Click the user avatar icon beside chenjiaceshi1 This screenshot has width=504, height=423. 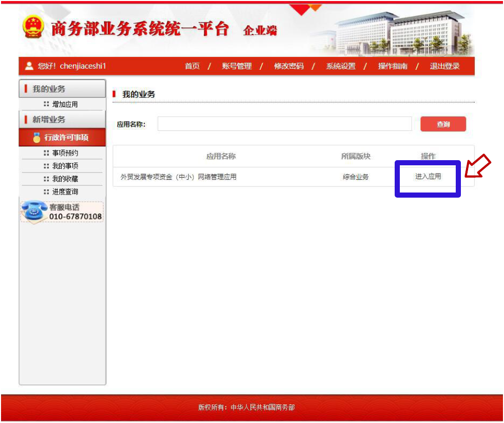point(29,66)
